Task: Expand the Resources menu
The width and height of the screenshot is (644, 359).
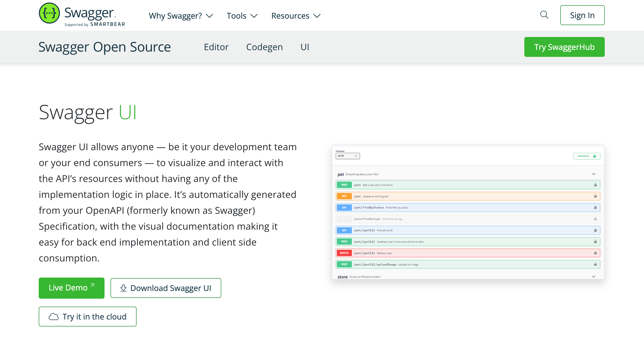Action: coord(296,16)
